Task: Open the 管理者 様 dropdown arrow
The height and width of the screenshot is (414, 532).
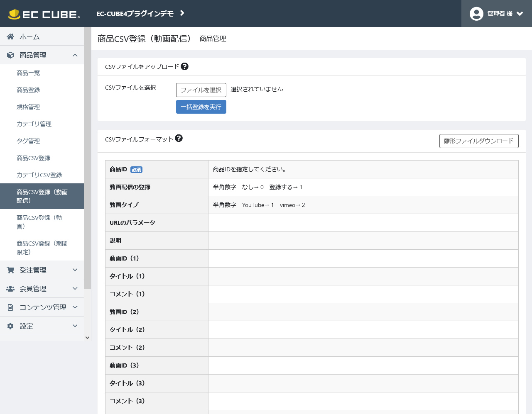Action: (520, 14)
